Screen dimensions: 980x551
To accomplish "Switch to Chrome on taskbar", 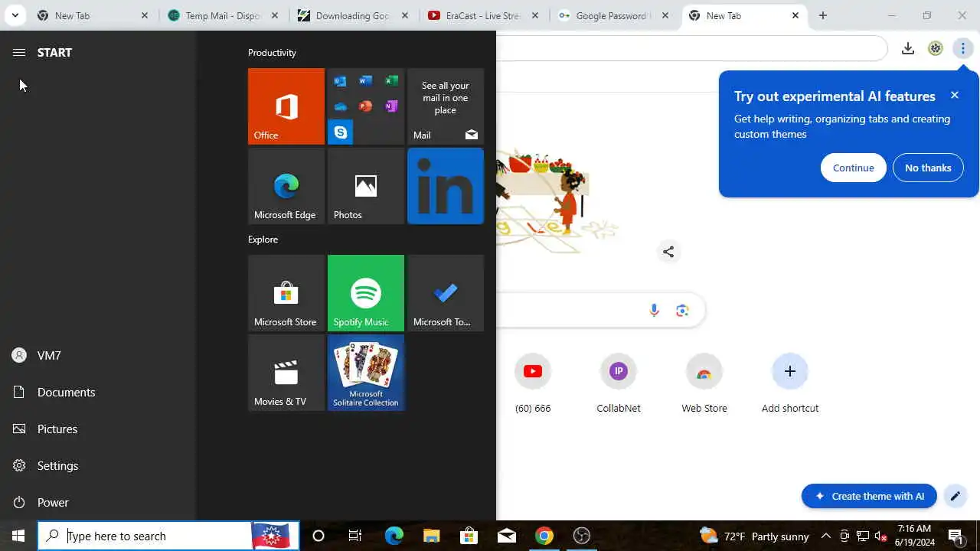I will click(544, 536).
